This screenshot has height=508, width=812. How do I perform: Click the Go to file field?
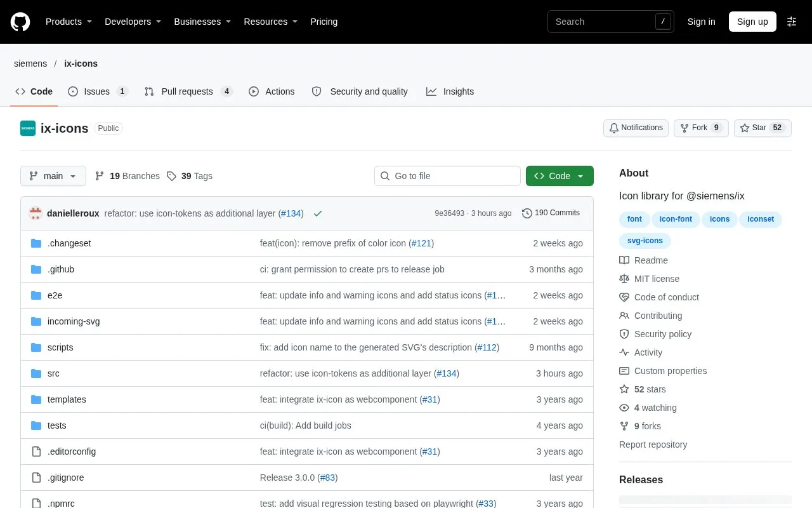click(x=447, y=176)
